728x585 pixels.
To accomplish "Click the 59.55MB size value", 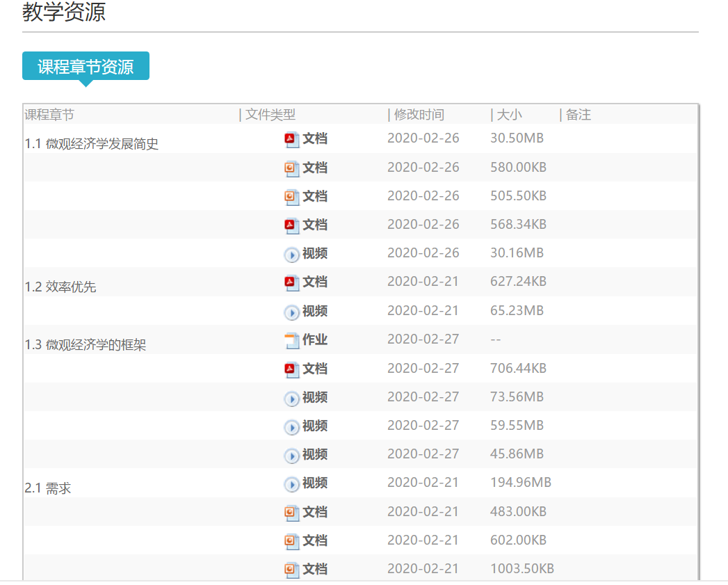I will click(517, 426).
